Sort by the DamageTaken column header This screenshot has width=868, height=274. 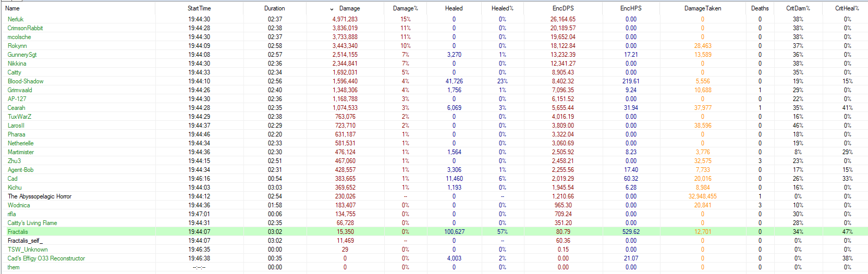tap(702, 8)
